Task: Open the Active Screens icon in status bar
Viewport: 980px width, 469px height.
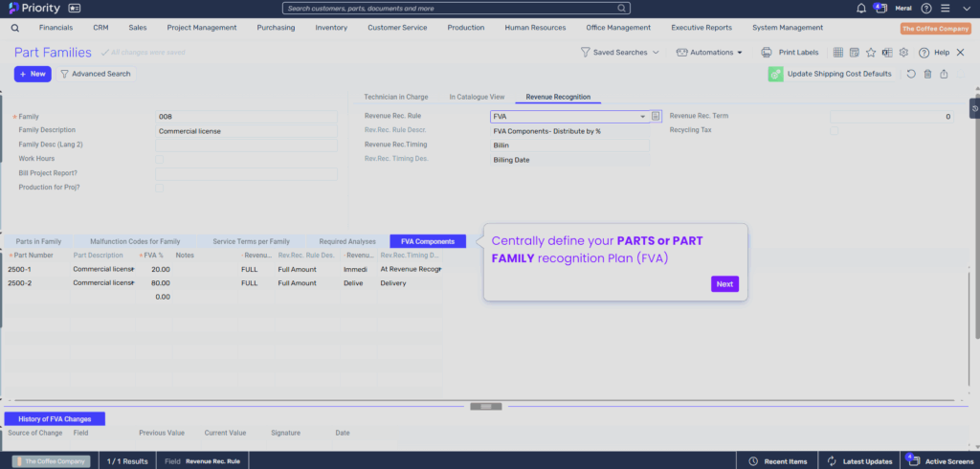Action: coord(912,460)
